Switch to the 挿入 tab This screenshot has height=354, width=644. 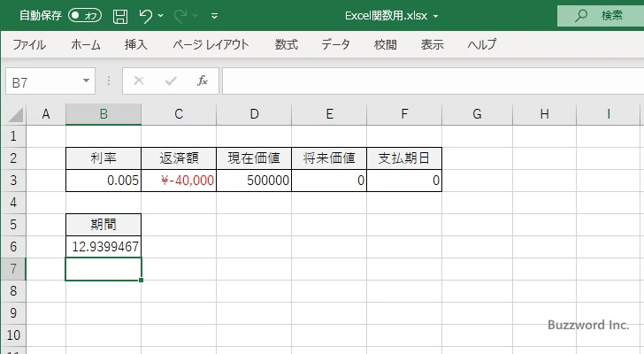[136, 44]
